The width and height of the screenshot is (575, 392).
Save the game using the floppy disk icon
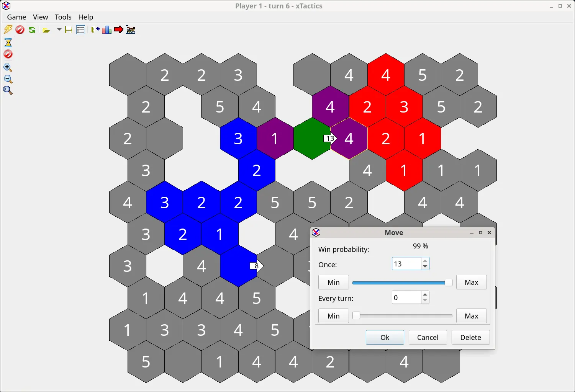coord(69,30)
